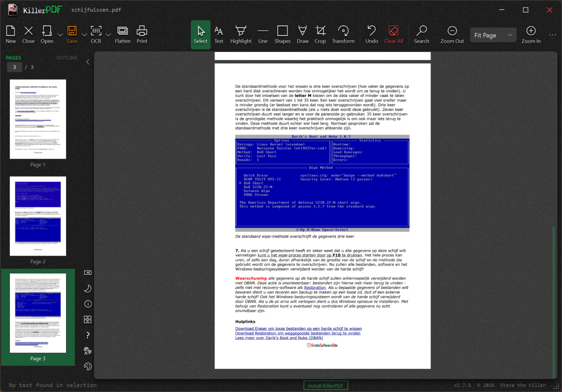Click the KillerPDF logo in title bar

point(35,10)
